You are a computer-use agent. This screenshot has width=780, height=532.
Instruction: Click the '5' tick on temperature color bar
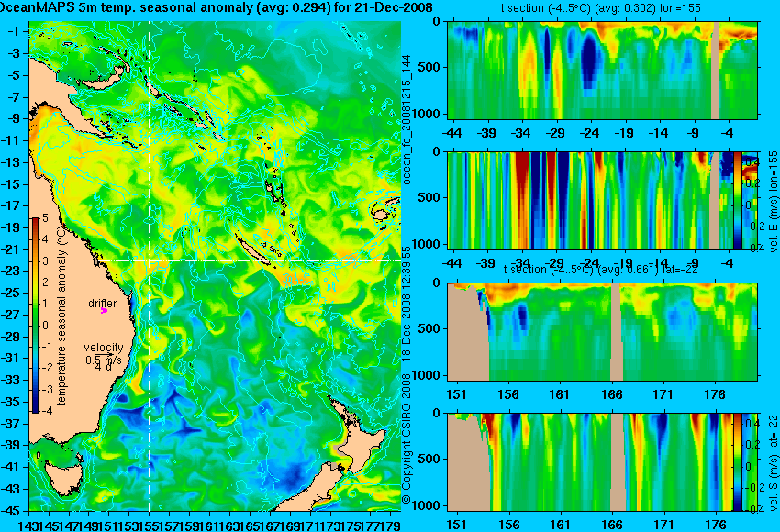coord(45,217)
